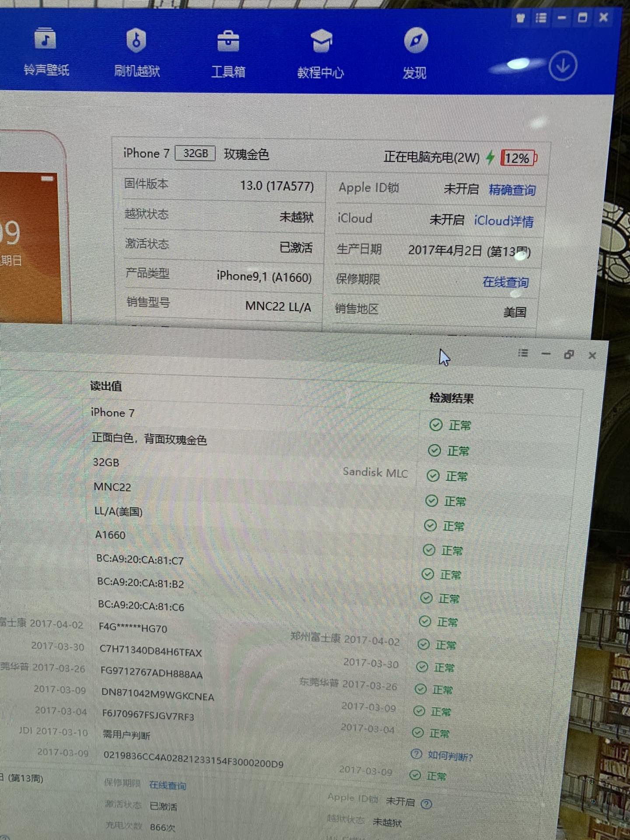
Task: Select the LL/A(美国) region row
Action: (119, 511)
